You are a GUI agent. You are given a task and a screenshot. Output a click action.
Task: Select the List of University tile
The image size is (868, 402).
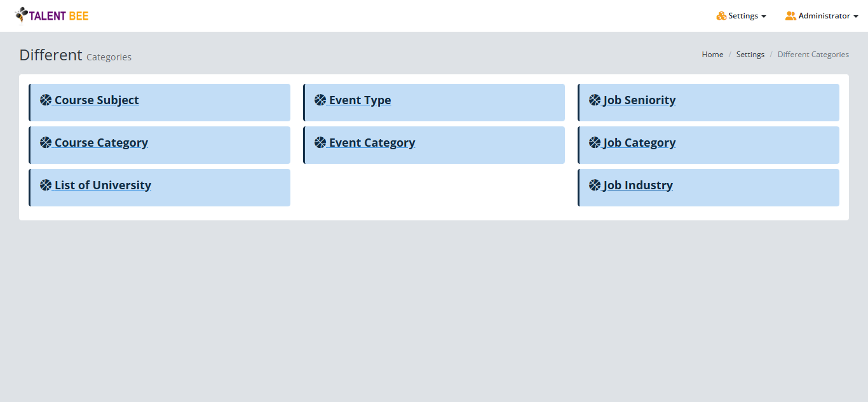click(x=102, y=185)
